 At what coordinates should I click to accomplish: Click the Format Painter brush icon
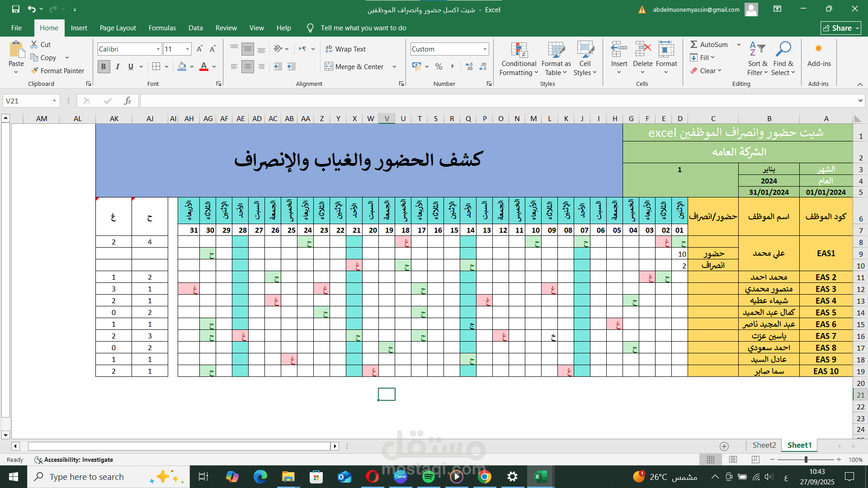coord(34,71)
